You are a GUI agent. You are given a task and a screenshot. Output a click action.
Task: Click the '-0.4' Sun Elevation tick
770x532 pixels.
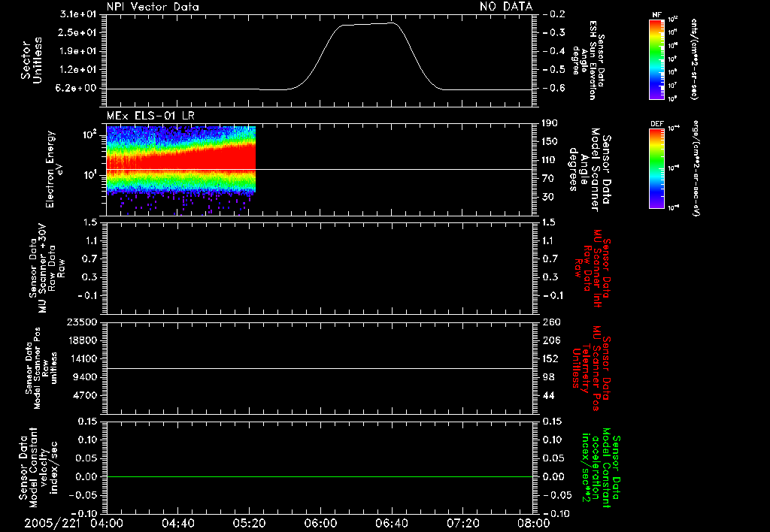(x=556, y=51)
